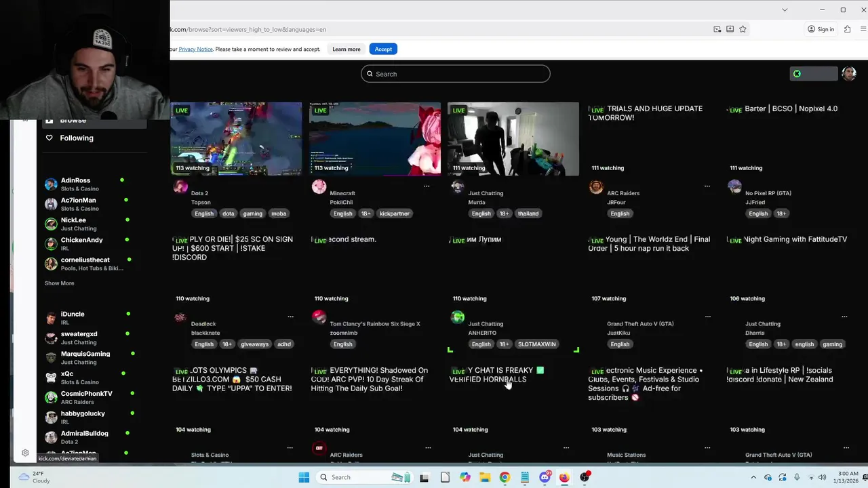868x488 pixels.
Task: Click the browser address bar URL
Action: click(248, 29)
